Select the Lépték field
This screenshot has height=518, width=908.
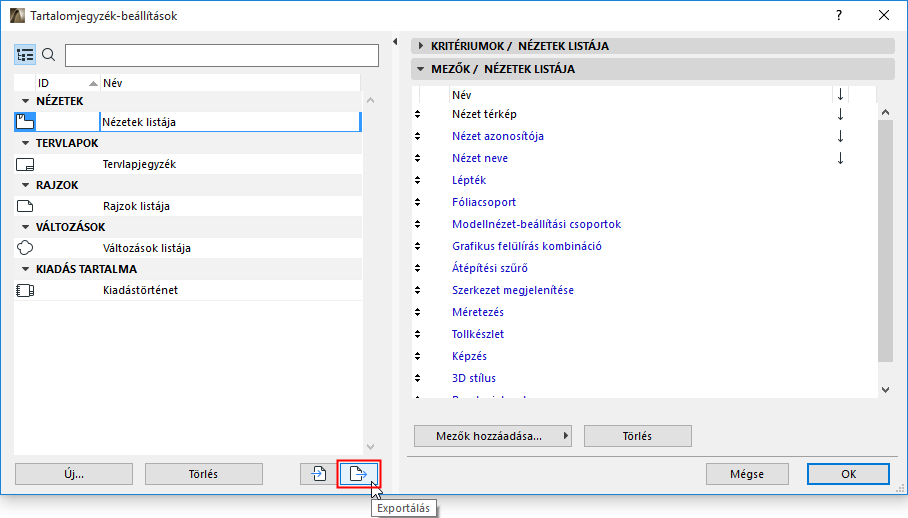(x=469, y=181)
